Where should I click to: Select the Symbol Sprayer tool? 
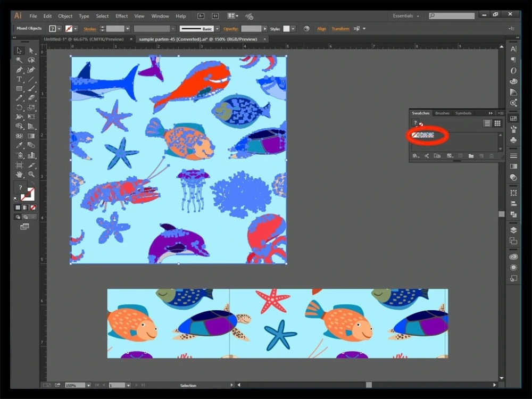[x=19, y=155]
